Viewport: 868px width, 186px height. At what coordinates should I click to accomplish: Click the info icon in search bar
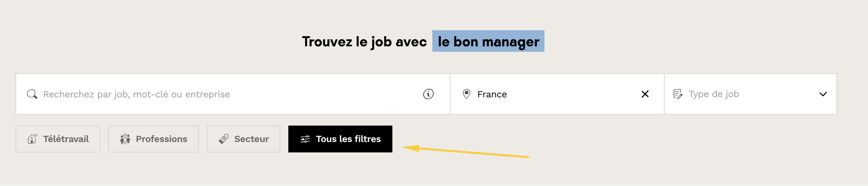click(x=428, y=94)
